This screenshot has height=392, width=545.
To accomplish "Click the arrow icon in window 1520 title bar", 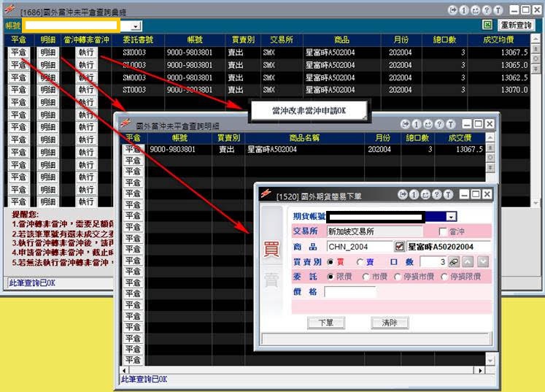I will [x=403, y=194].
